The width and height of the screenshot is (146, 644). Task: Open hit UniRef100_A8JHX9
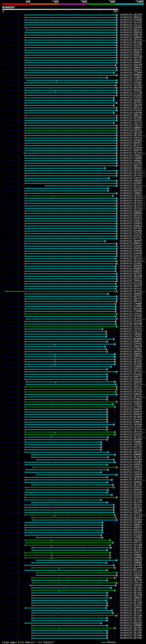point(131,15)
